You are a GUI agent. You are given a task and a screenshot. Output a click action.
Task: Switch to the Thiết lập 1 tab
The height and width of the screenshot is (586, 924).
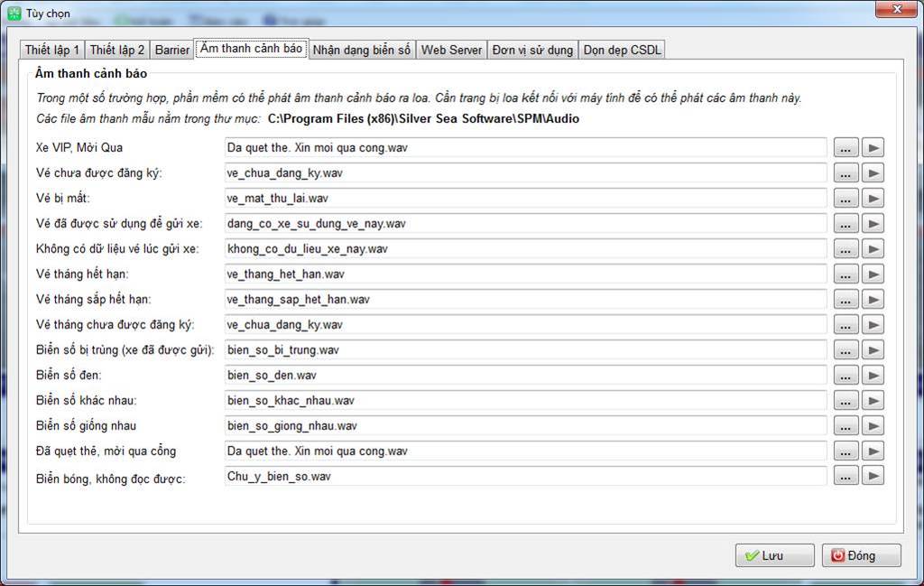52,50
